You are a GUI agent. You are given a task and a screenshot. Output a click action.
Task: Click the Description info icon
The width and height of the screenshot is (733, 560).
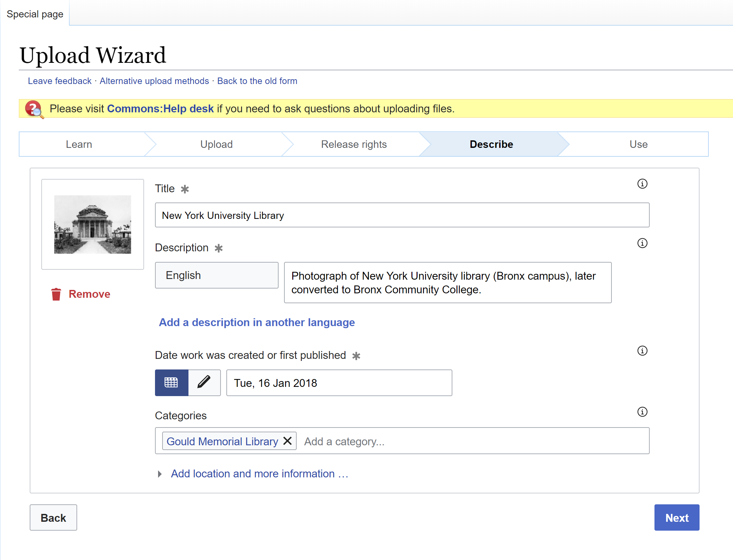[642, 243]
